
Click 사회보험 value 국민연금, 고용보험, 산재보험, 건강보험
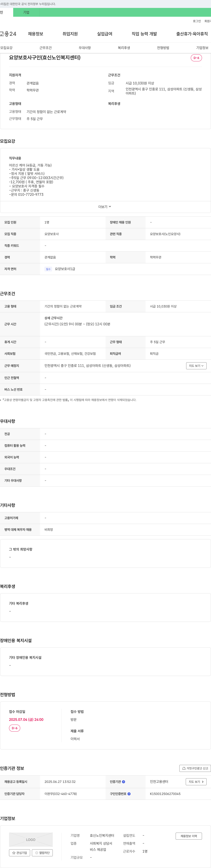(70, 353)
